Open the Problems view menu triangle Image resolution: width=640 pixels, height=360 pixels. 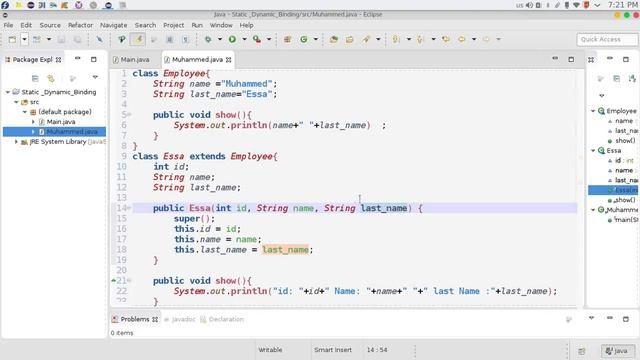coord(591,318)
